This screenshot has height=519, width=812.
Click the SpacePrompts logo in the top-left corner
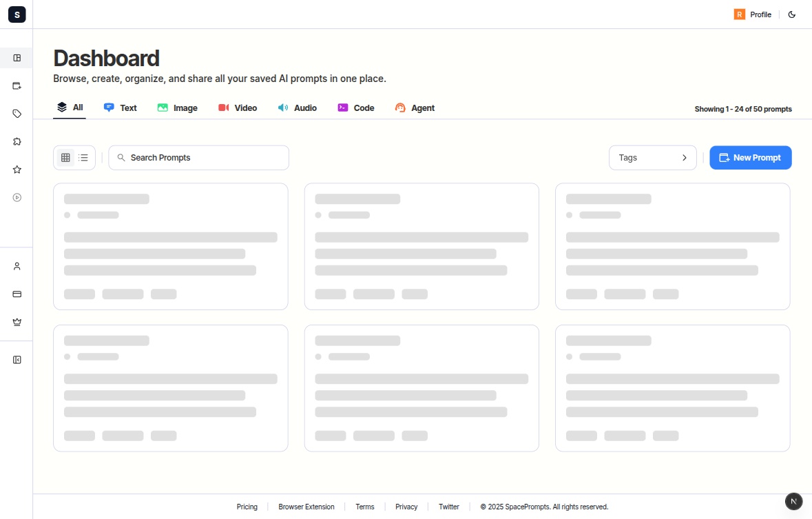tap(17, 14)
